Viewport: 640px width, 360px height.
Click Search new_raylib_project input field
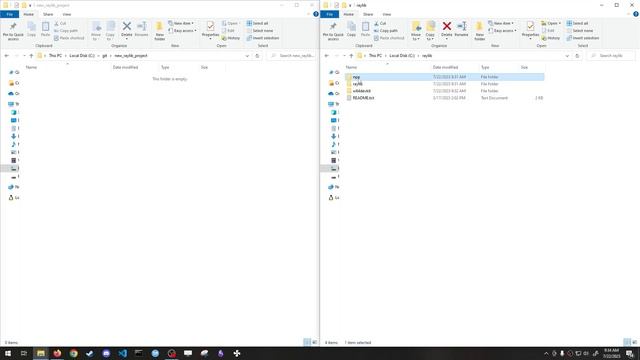[x=291, y=56]
